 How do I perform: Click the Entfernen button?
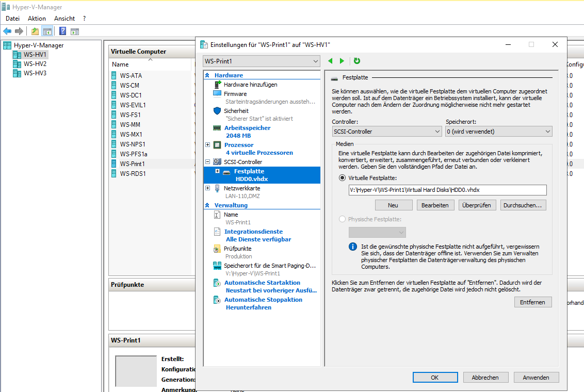tap(532, 302)
